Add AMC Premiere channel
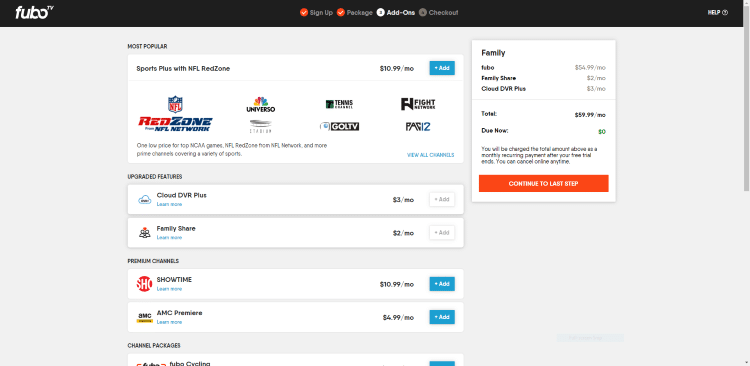Image resolution: width=750 pixels, height=366 pixels. pyautogui.click(x=442, y=317)
